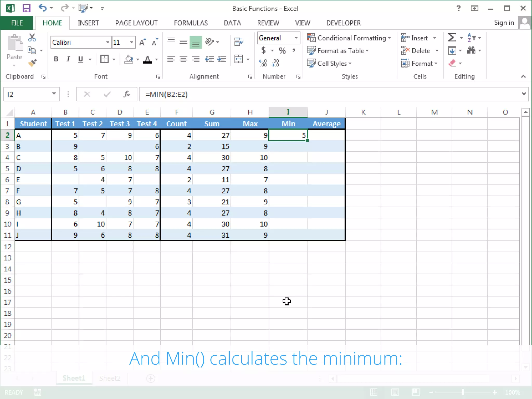Click the Delete cells button
Screen dimensions: 532x399
coord(416,51)
